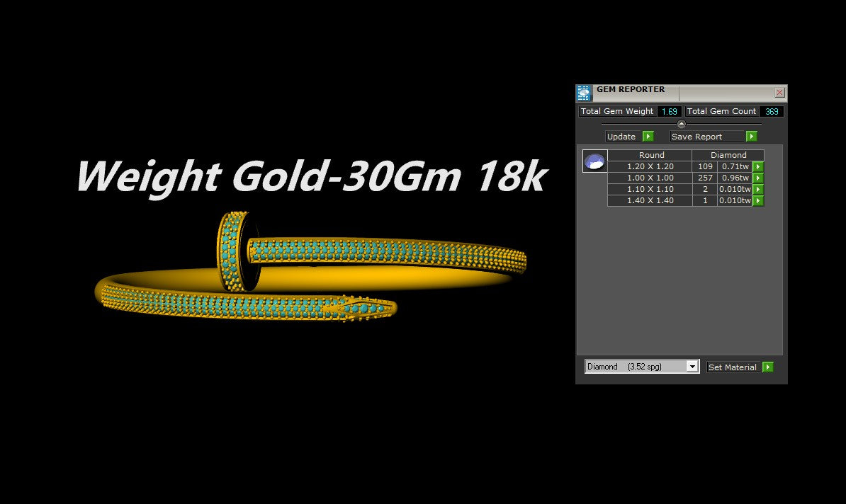
Task: Click the Round column header
Action: 651,155
